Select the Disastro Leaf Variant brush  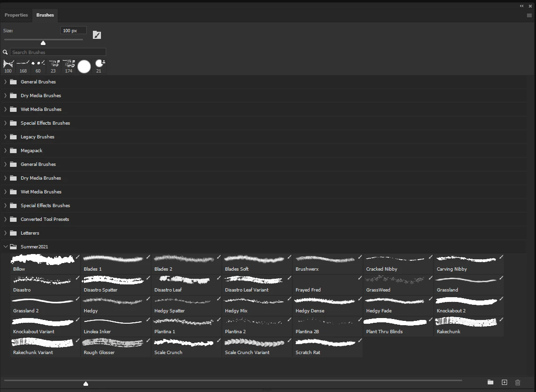[x=257, y=284]
